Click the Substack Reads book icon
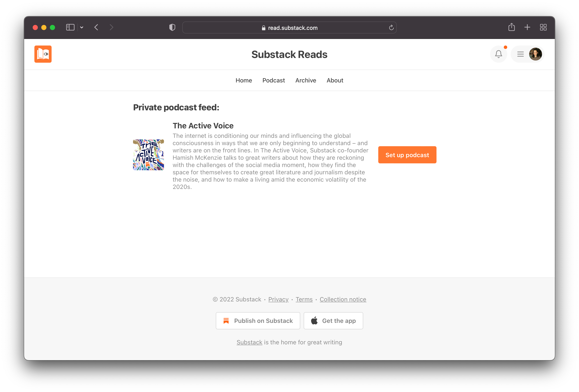579x392 pixels. [x=43, y=54]
